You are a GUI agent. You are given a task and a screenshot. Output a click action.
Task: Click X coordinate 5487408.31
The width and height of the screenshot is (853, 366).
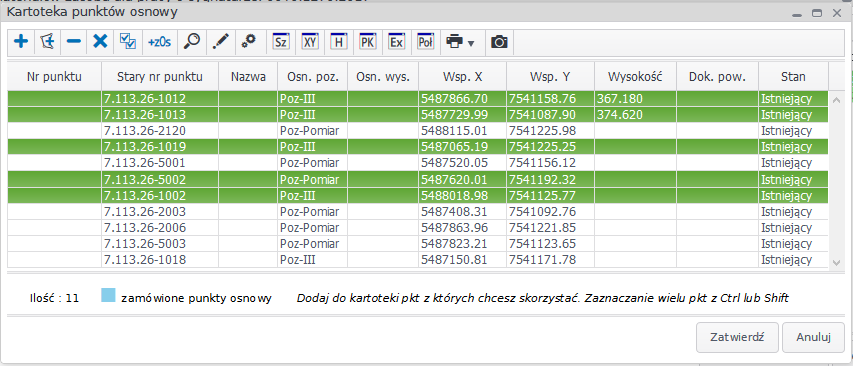[x=454, y=211]
